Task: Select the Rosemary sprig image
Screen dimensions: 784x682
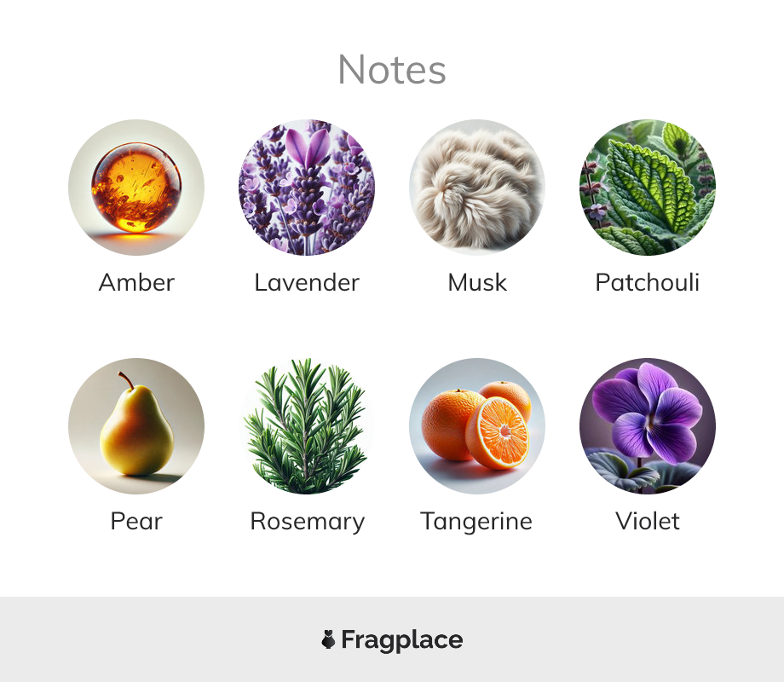Action: 307,425
